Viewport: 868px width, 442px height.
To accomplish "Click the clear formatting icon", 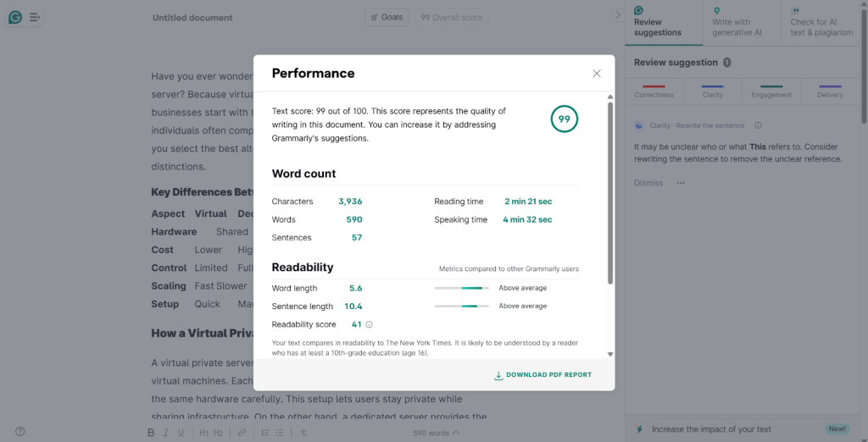I will click(303, 433).
